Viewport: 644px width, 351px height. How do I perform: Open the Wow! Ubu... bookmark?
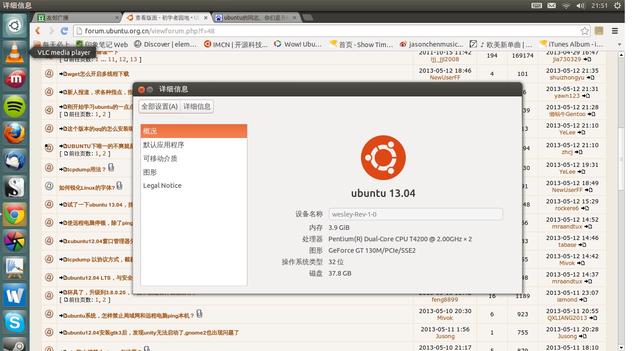[298, 44]
